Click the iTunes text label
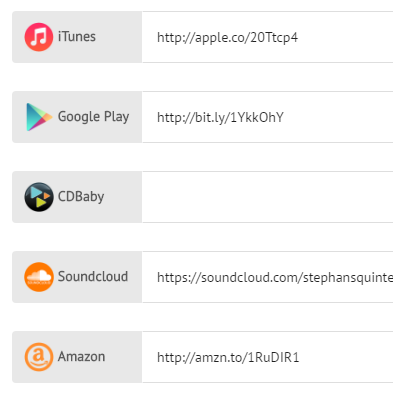Screen dimensions: 393x393 tap(77, 37)
